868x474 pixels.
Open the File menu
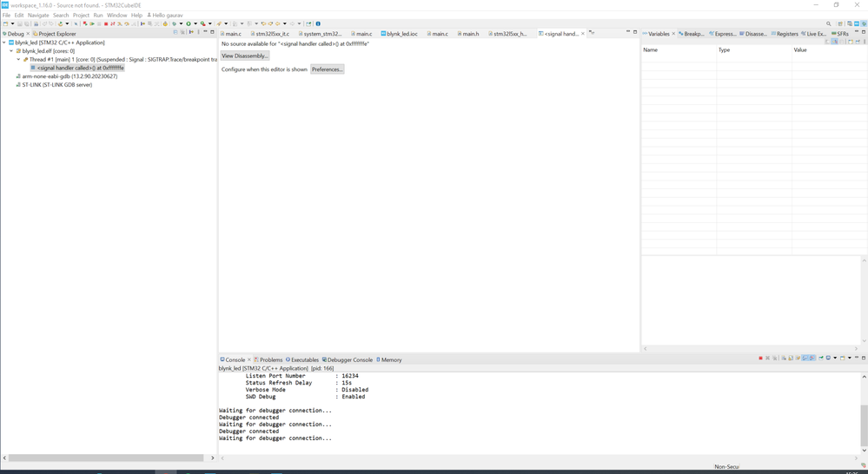(6, 15)
